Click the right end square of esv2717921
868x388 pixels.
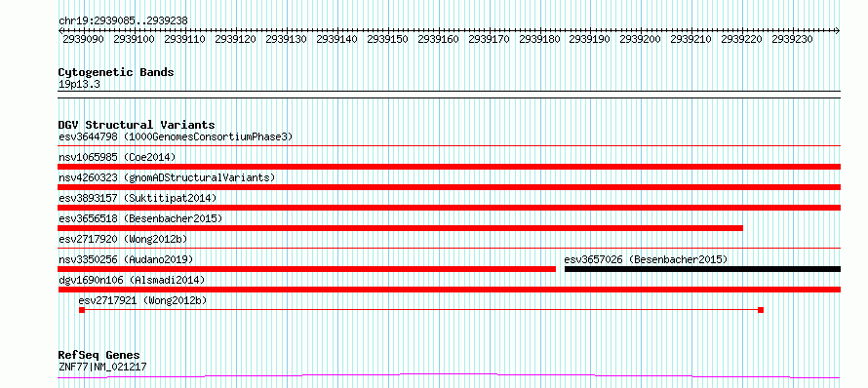761,310
